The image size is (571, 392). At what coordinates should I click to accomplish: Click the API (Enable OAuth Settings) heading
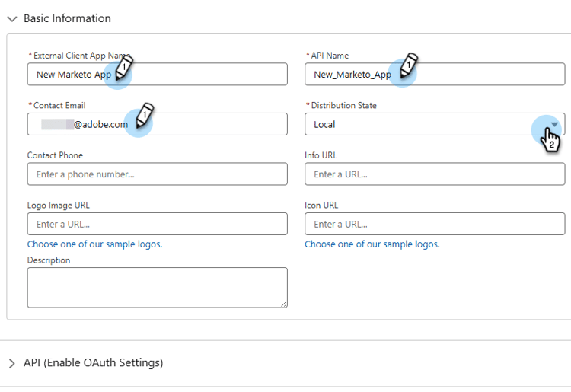click(x=93, y=363)
